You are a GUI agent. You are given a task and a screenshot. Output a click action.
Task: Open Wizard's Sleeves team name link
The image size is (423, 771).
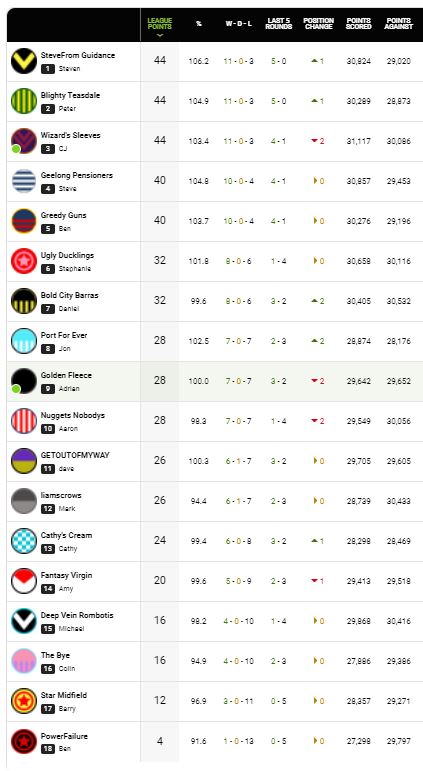pyautogui.click(x=71, y=135)
